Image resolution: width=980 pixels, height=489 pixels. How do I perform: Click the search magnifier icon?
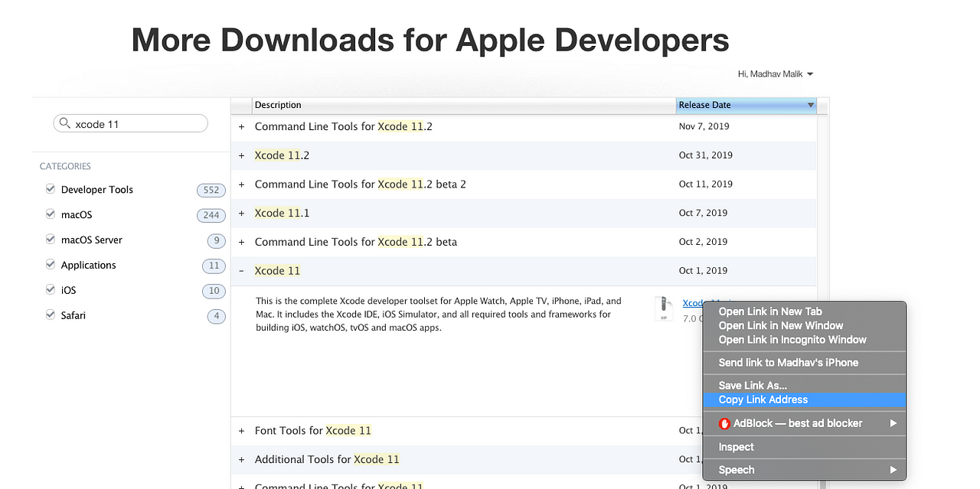tap(64, 123)
